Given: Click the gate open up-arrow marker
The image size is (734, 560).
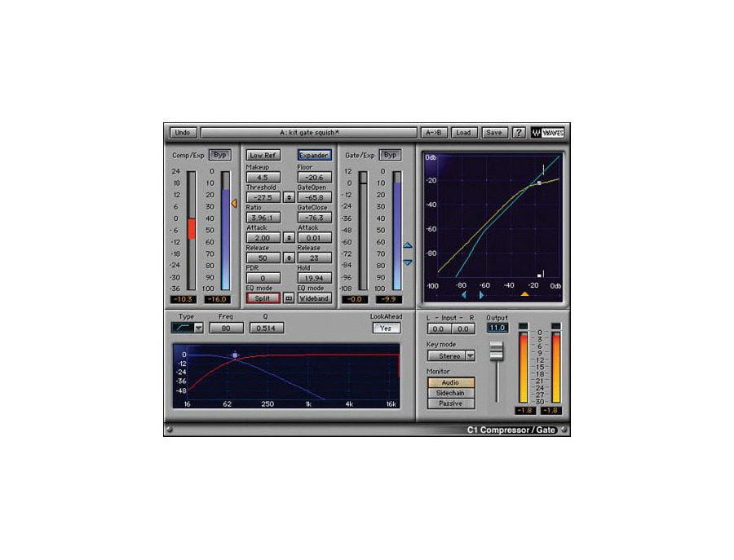Looking at the screenshot, I should tap(408, 245).
